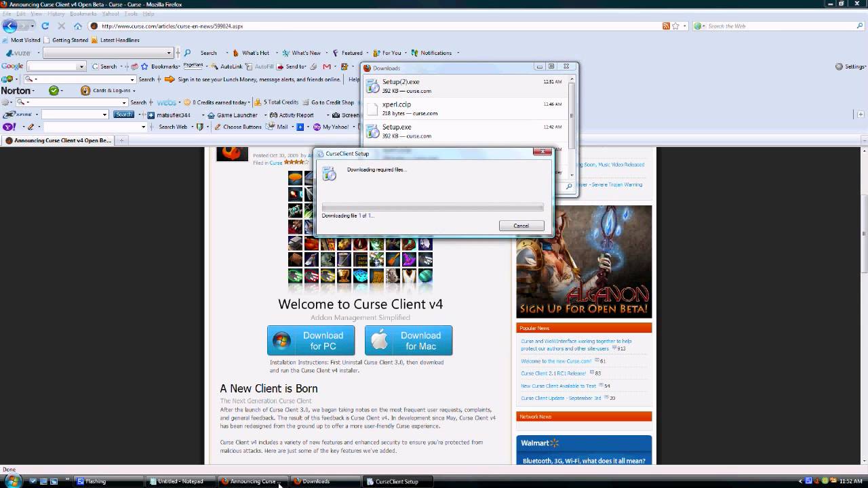Open Xfire Game Launcher

233,115
